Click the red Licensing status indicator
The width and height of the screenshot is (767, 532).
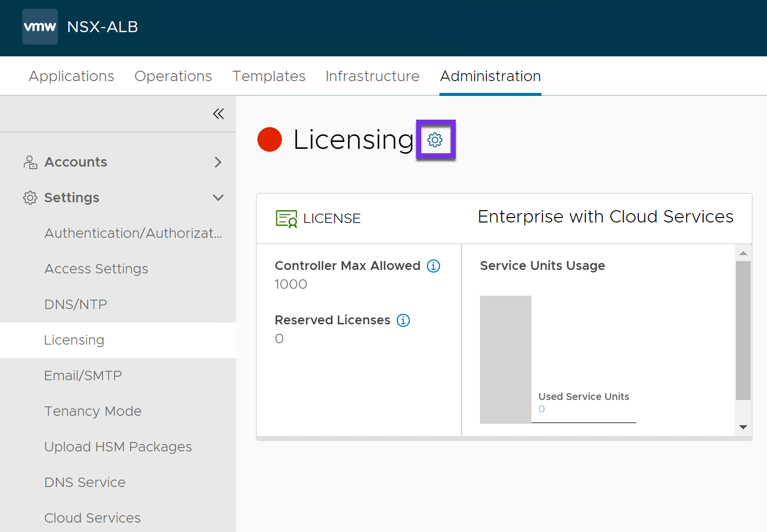(270, 139)
